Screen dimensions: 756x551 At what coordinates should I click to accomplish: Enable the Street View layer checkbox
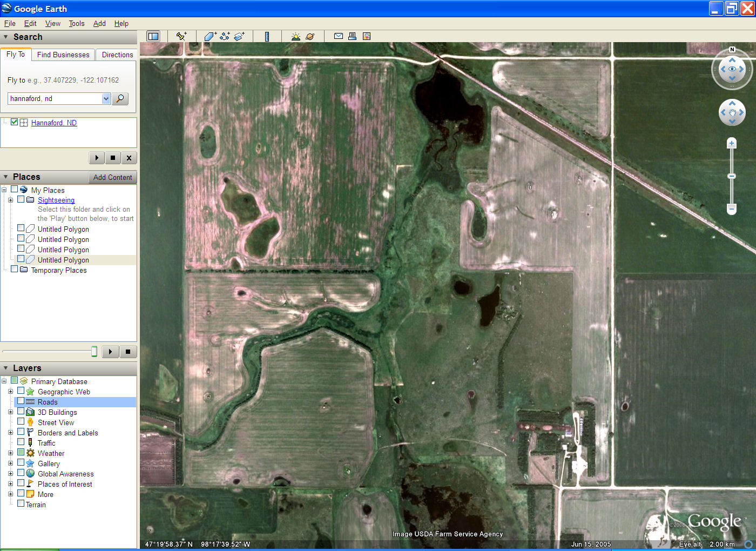coord(21,422)
